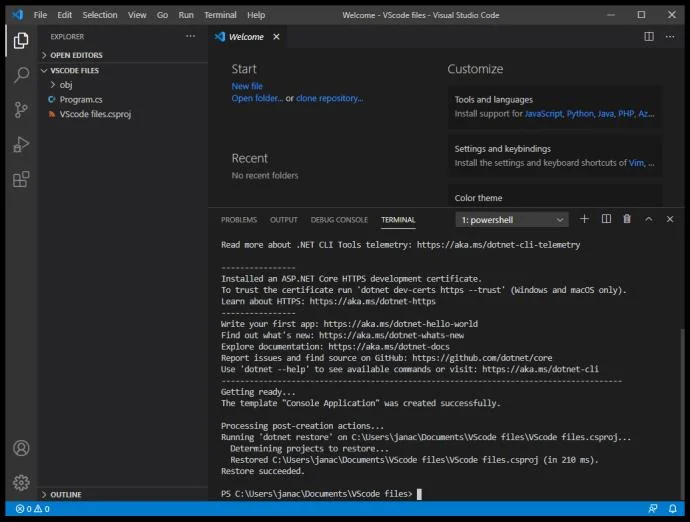Open notifications bell in status bar

click(673, 509)
